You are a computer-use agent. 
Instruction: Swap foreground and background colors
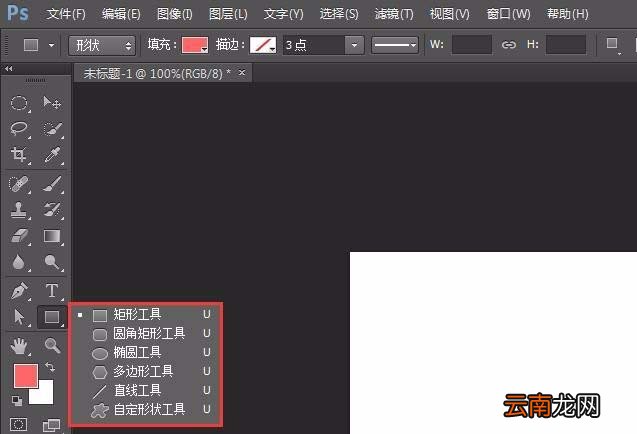click(50, 367)
